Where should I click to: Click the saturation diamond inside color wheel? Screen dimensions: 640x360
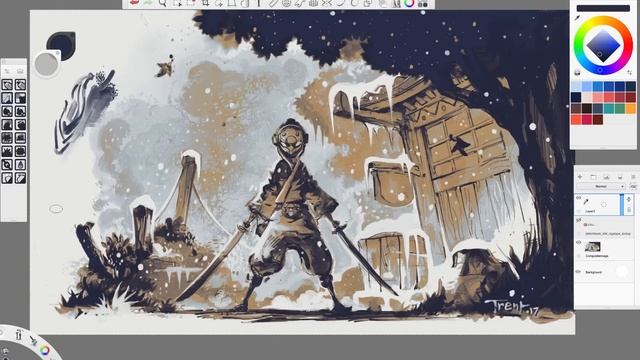[603, 45]
